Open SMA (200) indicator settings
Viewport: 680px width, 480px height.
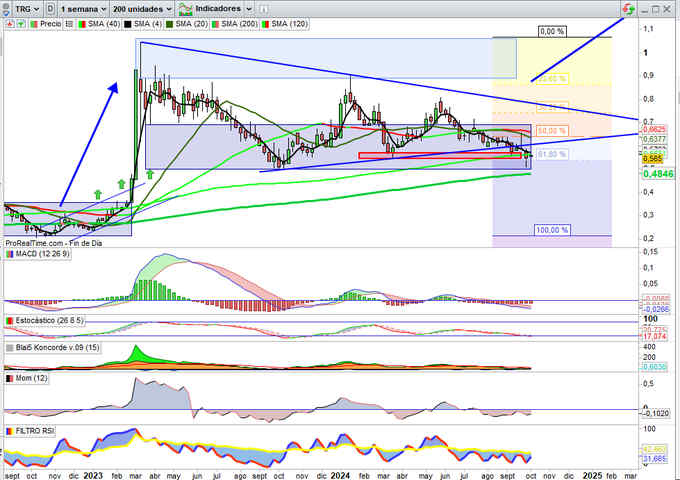click(x=239, y=24)
